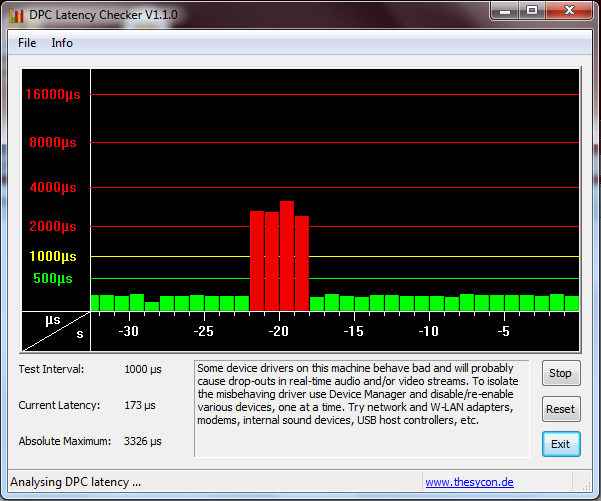Image resolution: width=601 pixels, height=501 pixels.
Task: Open the Info menu
Action: click(x=62, y=43)
